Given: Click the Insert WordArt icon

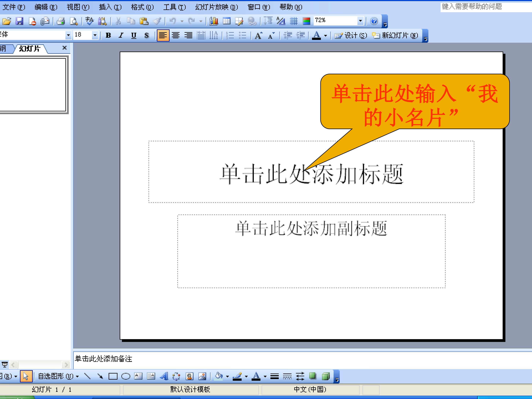Looking at the screenshot, I should click(x=164, y=376).
